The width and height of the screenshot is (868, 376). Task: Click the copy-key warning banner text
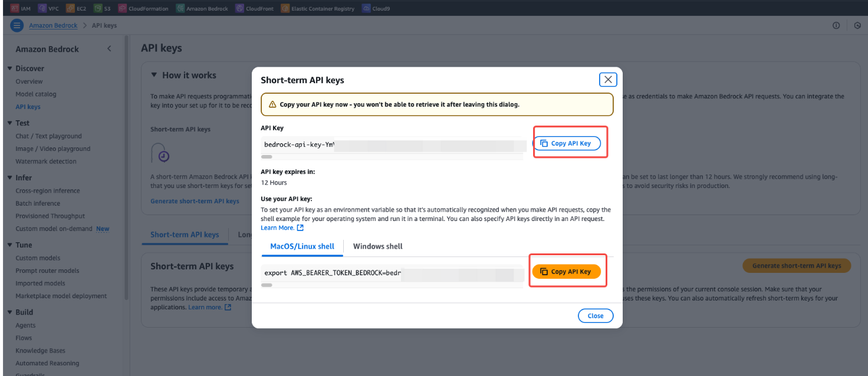[400, 104]
